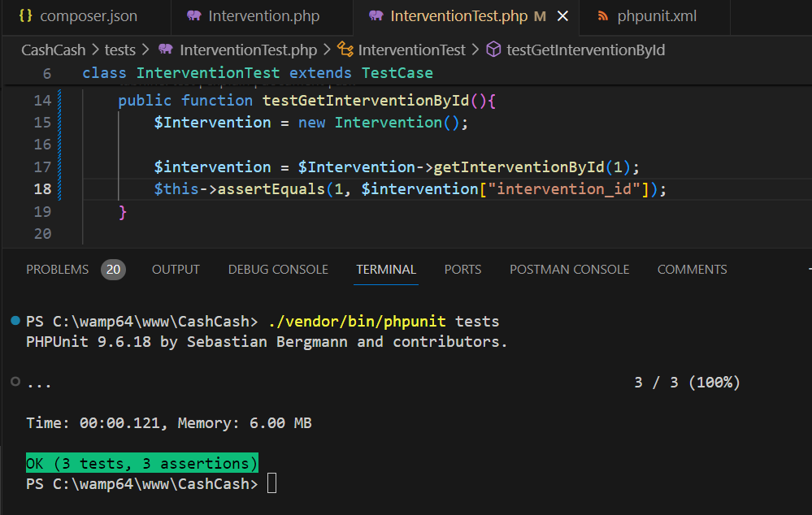
Task: Click the PHP elephant icon on Intervention.php tab
Action: tap(193, 16)
